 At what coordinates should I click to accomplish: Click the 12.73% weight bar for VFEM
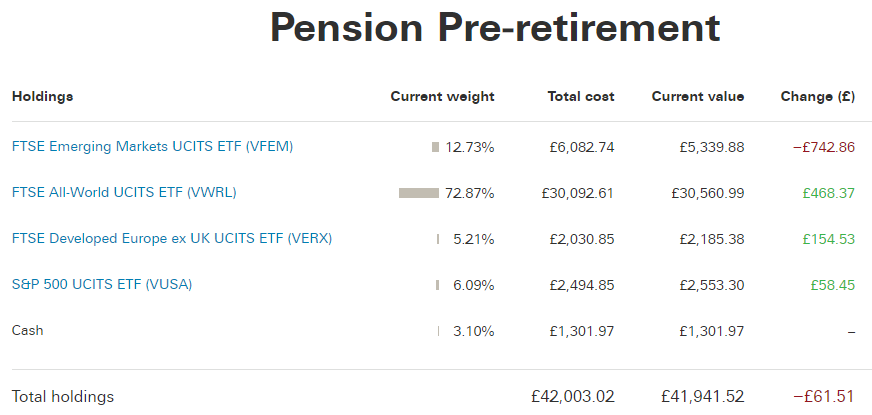pos(435,147)
